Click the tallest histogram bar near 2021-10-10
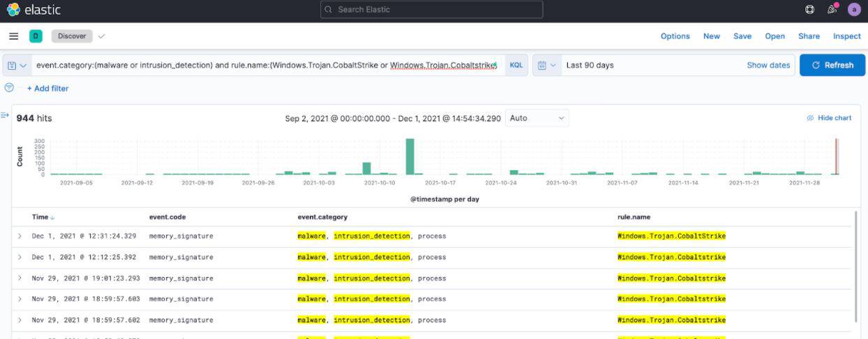Viewport: 868px width, 339px height. pyautogui.click(x=410, y=156)
